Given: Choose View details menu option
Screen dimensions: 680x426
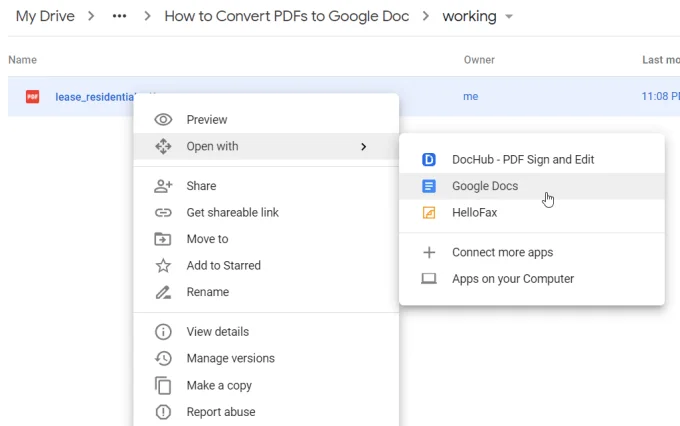Looking at the screenshot, I should click(217, 332).
